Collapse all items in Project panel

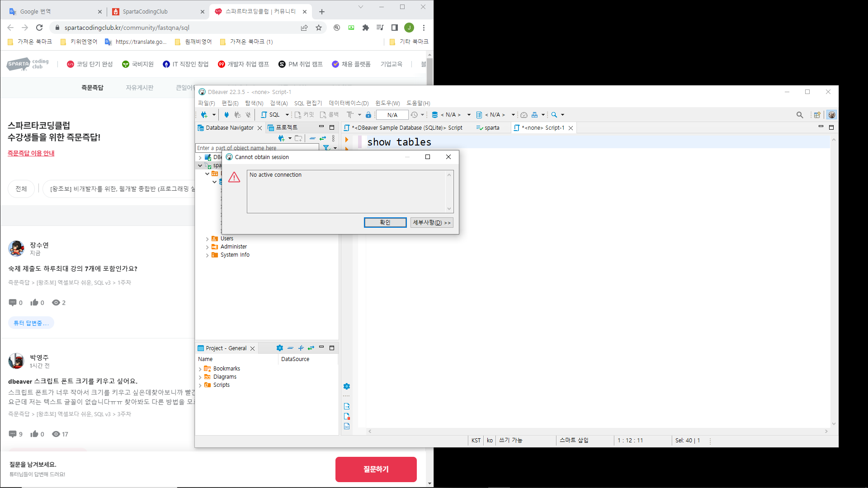[290, 348]
